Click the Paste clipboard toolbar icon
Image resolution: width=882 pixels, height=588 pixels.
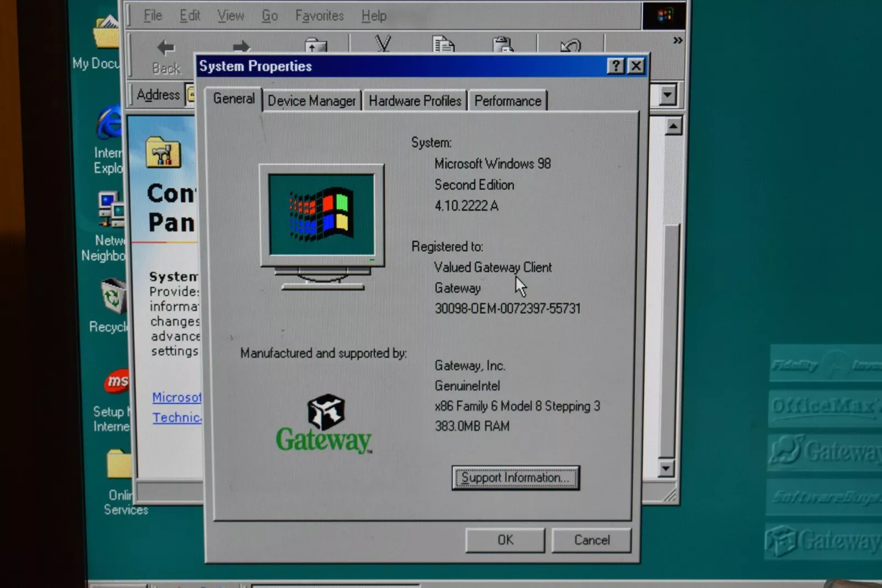click(x=503, y=44)
